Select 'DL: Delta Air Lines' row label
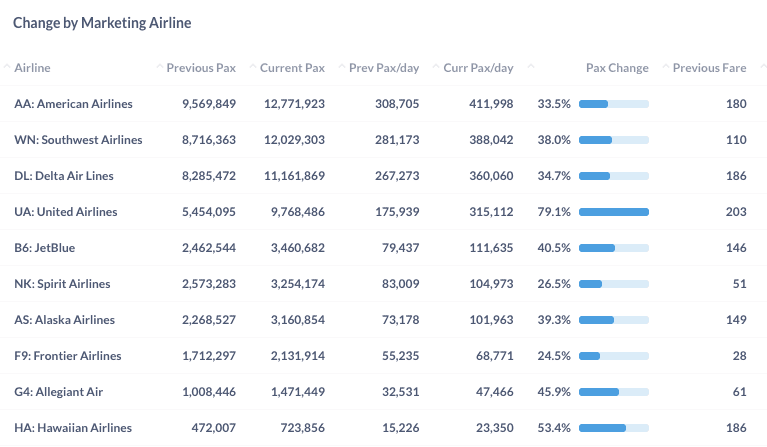 coord(64,176)
